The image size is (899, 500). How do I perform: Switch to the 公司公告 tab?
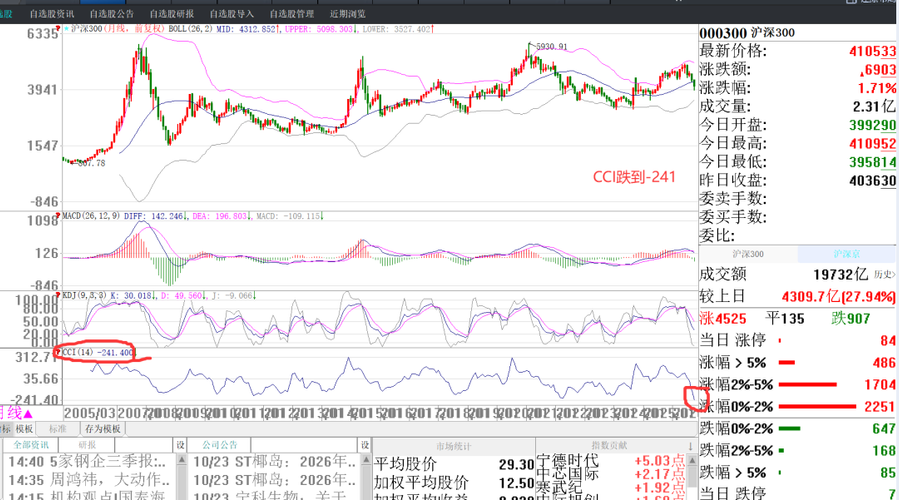pos(220,445)
